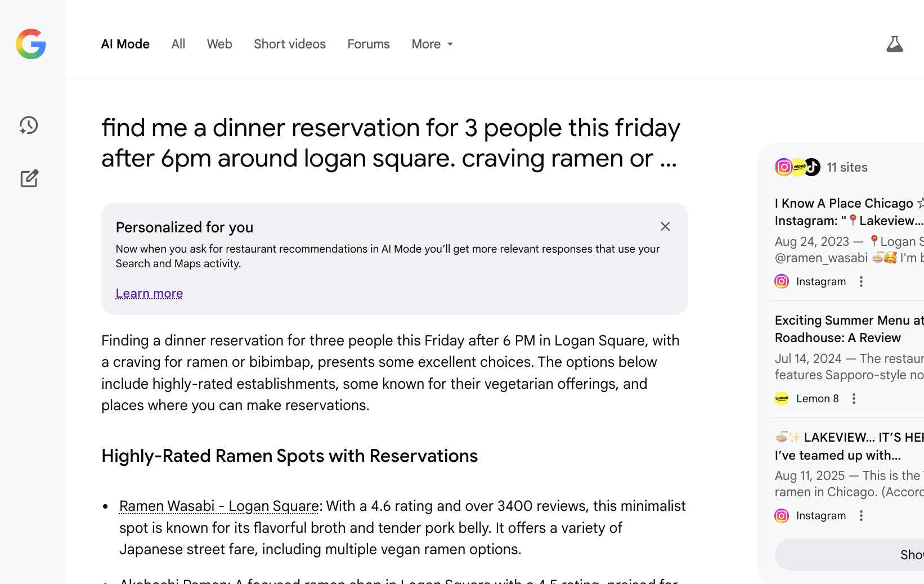Open the three-dot menu for the Instagram source

[x=861, y=281]
